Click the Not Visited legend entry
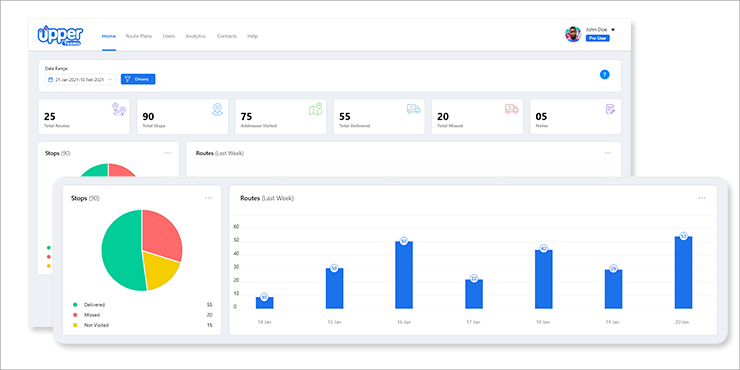The height and width of the screenshot is (370, 740). [x=143, y=325]
